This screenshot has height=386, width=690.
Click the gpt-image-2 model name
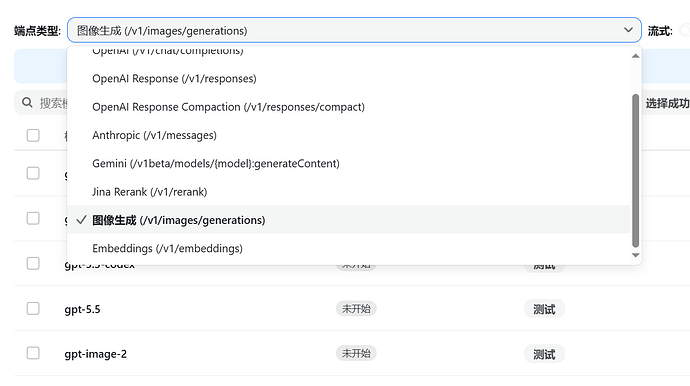(x=95, y=354)
